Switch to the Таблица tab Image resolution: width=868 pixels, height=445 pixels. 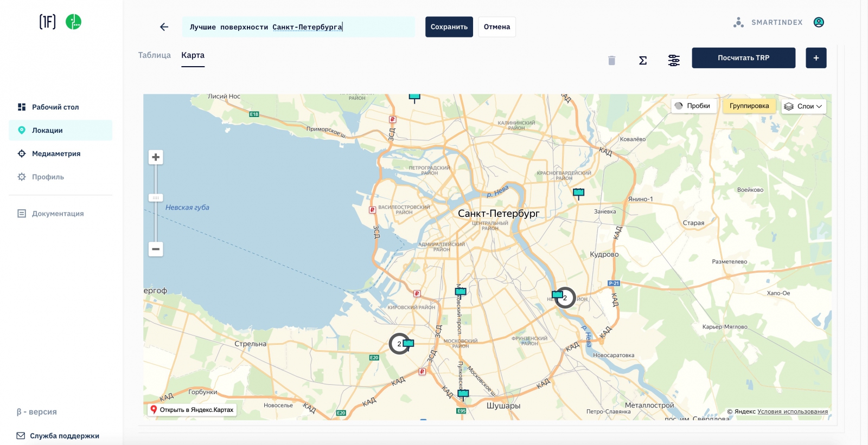(154, 55)
